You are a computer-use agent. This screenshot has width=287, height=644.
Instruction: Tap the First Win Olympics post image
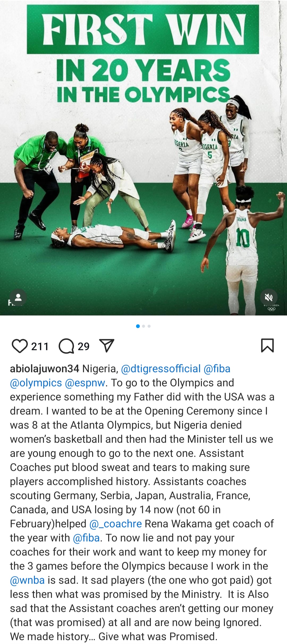coord(143,158)
